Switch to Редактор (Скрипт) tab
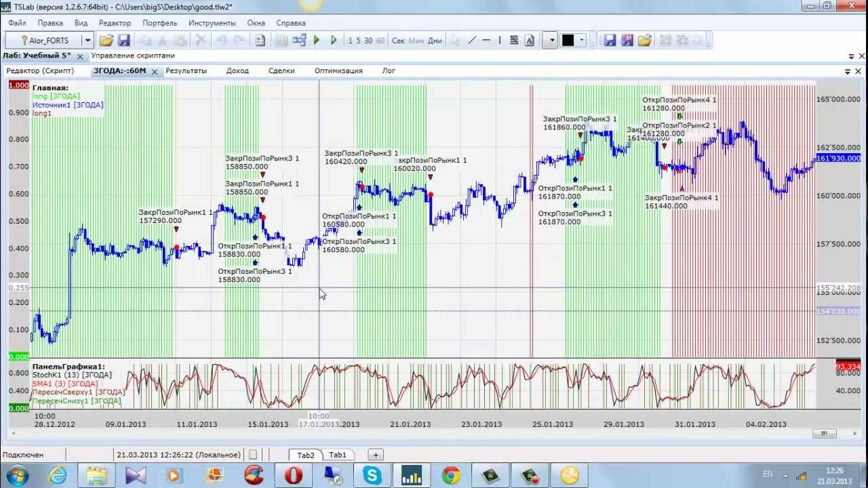The image size is (868, 488). coord(40,70)
